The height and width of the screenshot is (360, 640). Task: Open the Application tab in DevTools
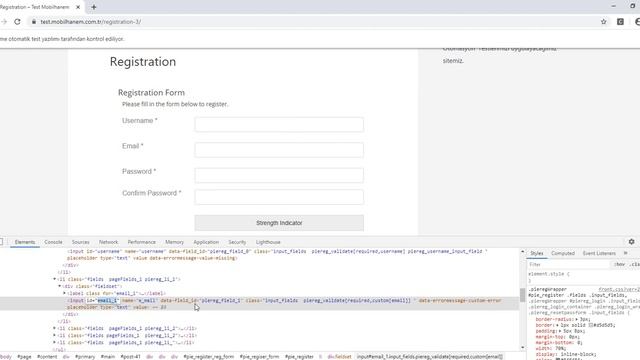point(206,242)
